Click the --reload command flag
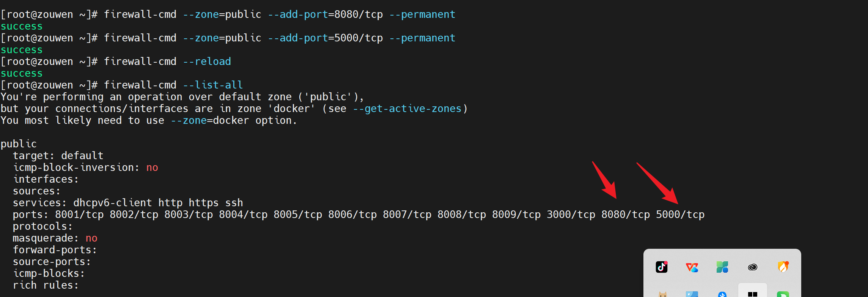The image size is (868, 297). pyautogui.click(x=207, y=62)
